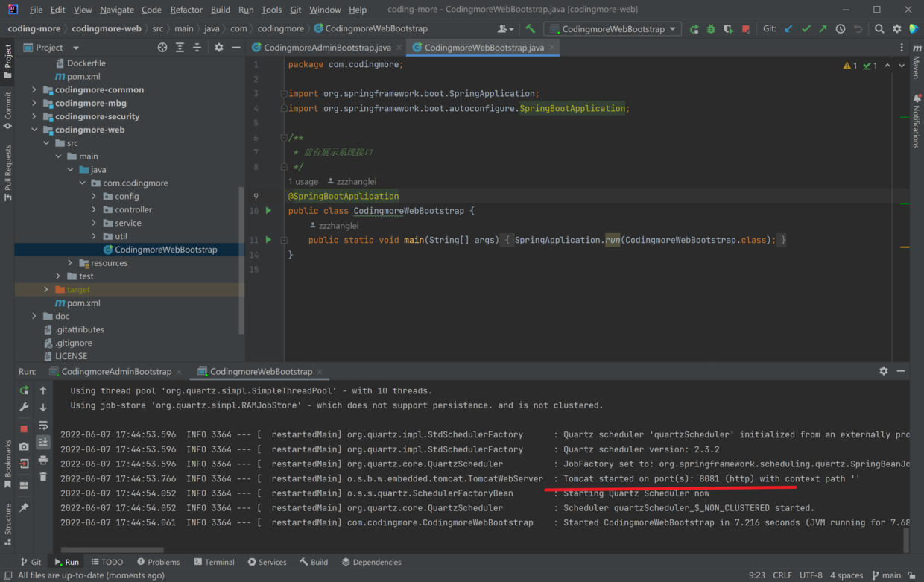Viewport: 924px width, 582px height.
Task: Click Search Everywhere magnifier icon
Action: (879, 29)
